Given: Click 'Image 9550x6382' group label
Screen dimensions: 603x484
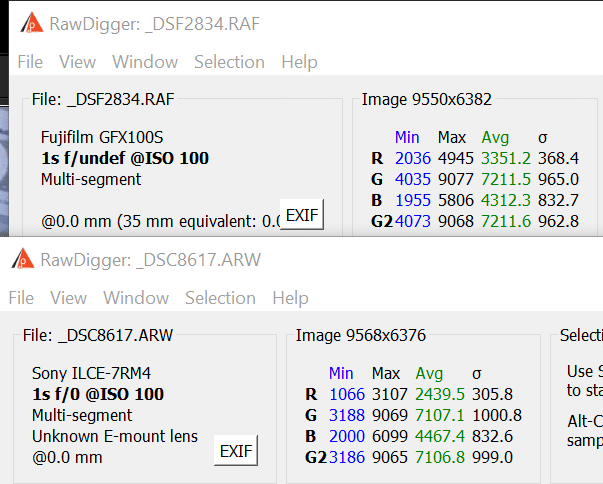Looking at the screenshot, I should 426,100.
